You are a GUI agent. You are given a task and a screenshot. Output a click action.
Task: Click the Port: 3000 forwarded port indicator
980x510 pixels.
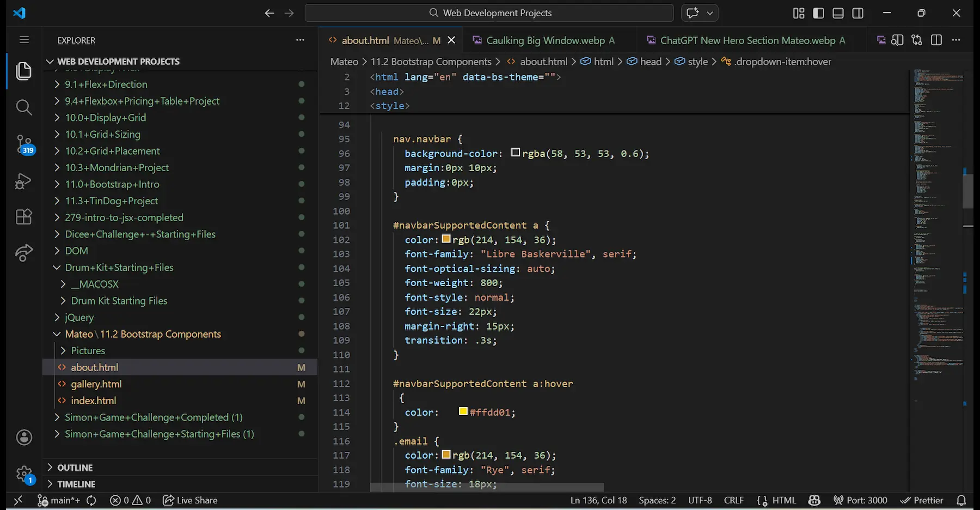860,500
